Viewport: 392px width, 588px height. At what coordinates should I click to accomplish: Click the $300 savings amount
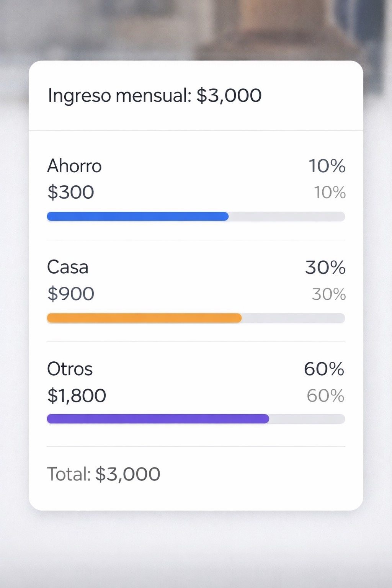[x=70, y=192]
